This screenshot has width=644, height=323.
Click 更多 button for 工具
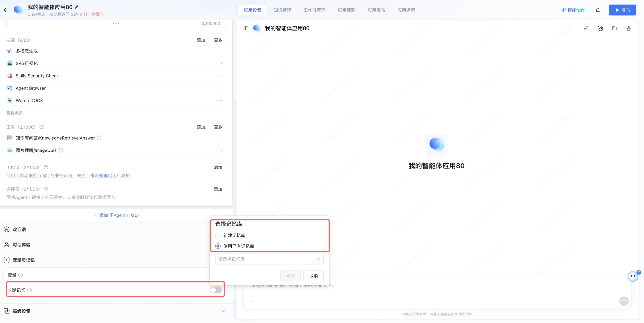pos(218,127)
